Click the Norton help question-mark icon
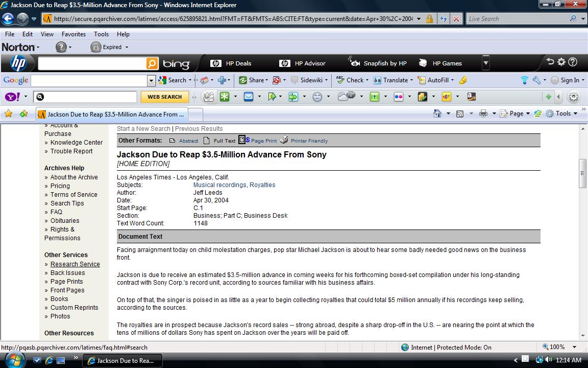The width and height of the screenshot is (588, 368). point(61,47)
